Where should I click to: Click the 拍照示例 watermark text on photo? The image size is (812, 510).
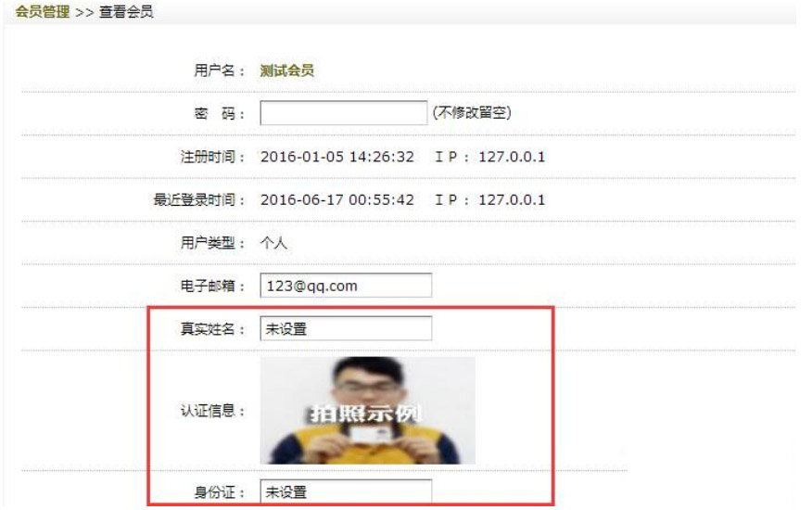pyautogui.click(x=365, y=414)
